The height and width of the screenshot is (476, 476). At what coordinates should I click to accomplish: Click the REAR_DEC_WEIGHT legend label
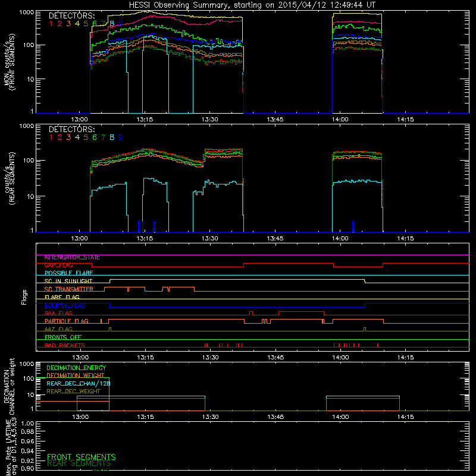click(73, 392)
